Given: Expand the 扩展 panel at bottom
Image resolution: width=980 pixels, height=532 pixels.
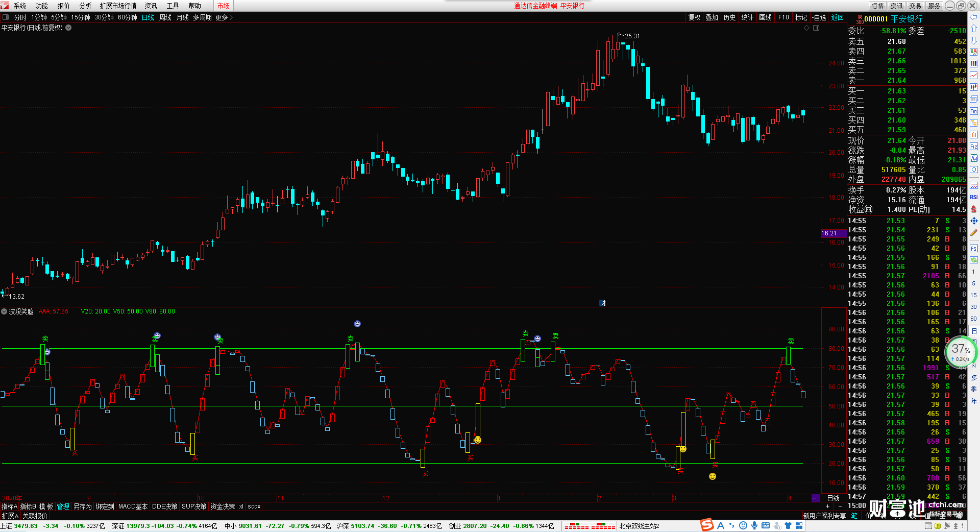Looking at the screenshot, I should pyautogui.click(x=10, y=516).
